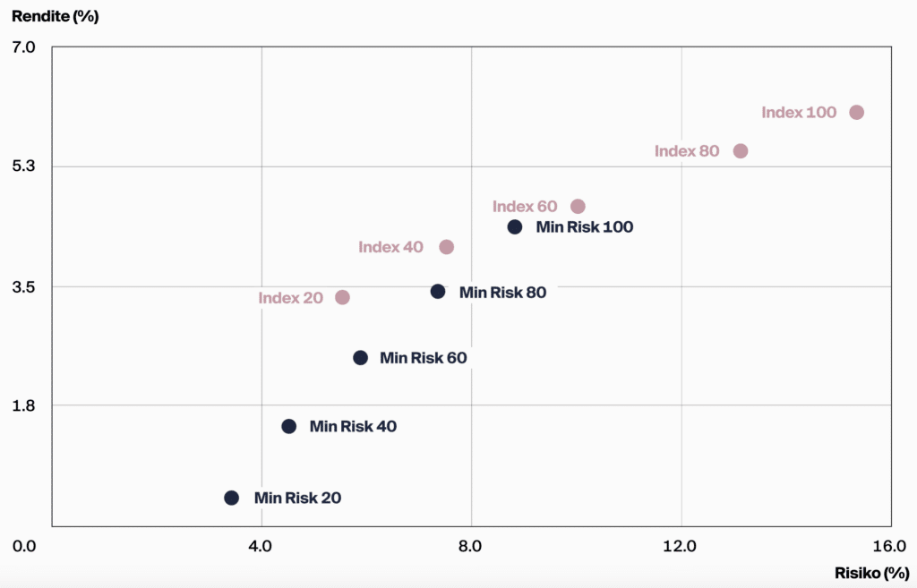917x588 pixels.
Task: Click the Min Risk 100 text label
Action: click(584, 227)
